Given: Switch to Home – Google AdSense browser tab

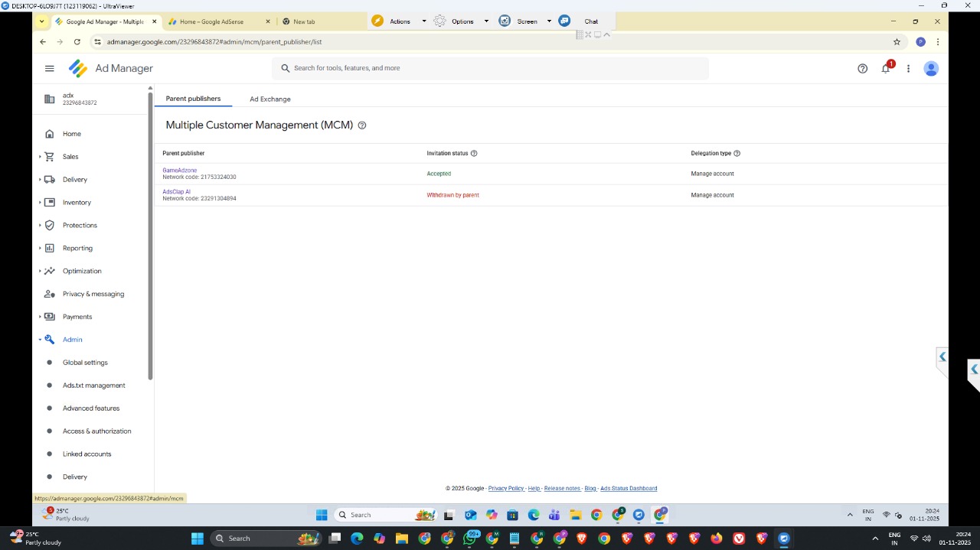Looking at the screenshot, I should pos(211,21).
